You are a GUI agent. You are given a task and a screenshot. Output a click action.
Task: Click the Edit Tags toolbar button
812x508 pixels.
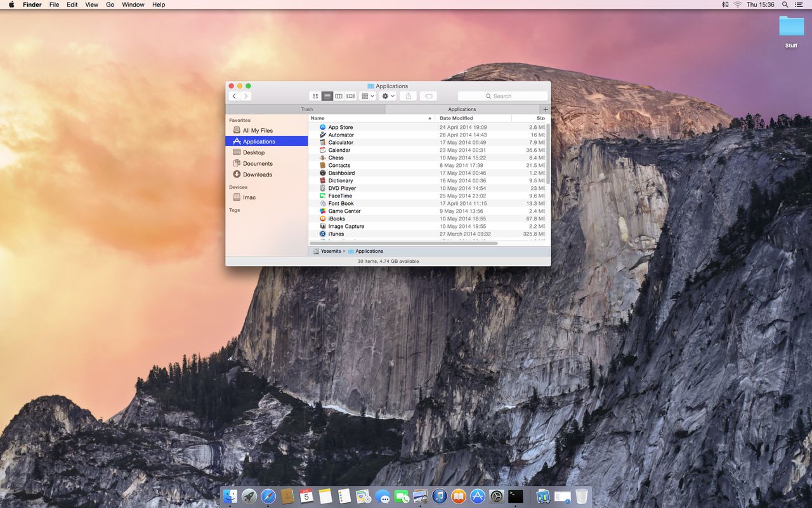click(428, 96)
